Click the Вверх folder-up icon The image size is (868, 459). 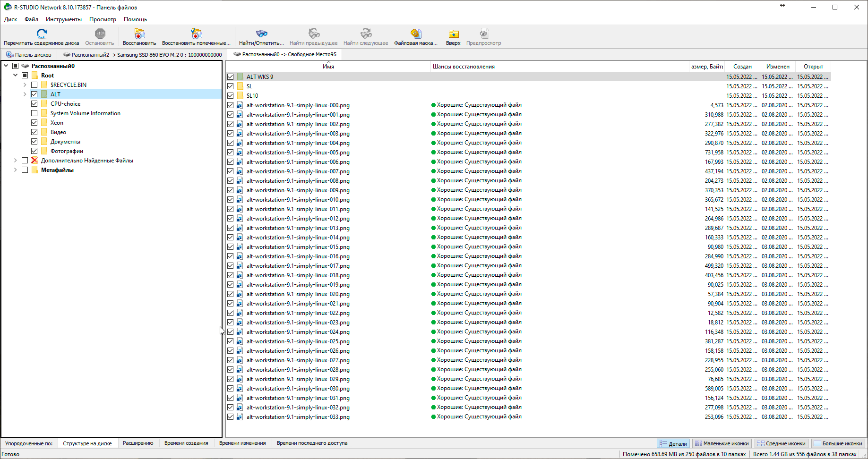[453, 34]
